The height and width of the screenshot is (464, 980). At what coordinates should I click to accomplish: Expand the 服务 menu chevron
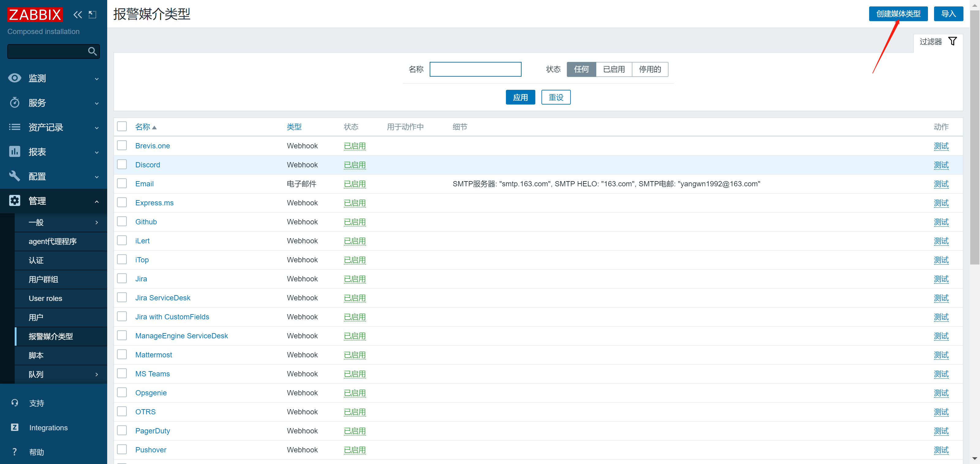pyautogui.click(x=97, y=103)
